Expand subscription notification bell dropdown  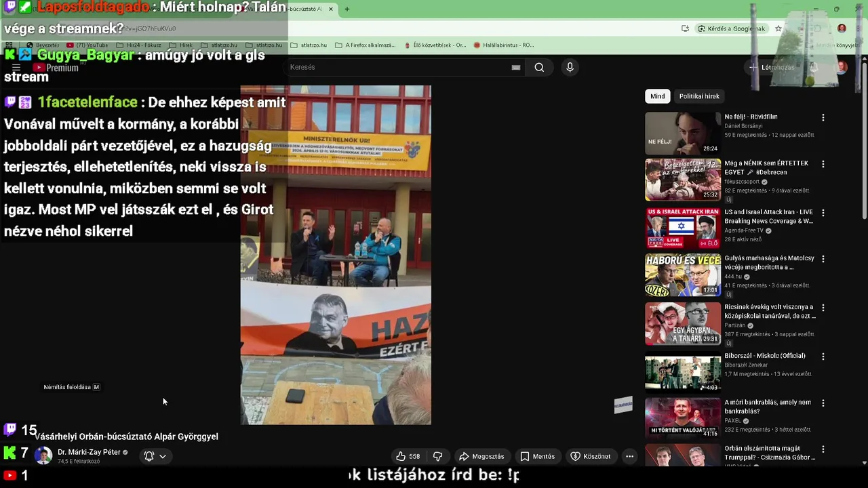(x=155, y=456)
